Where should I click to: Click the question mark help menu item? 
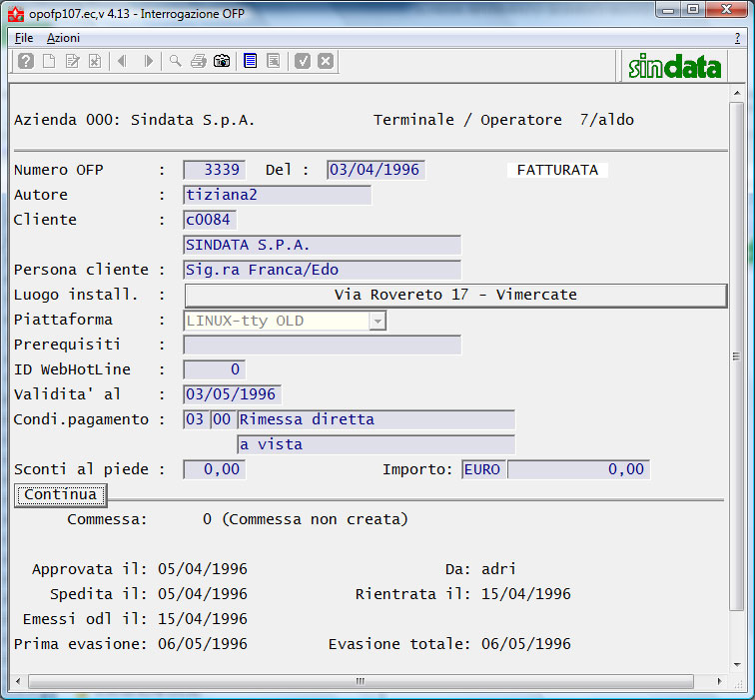point(737,38)
